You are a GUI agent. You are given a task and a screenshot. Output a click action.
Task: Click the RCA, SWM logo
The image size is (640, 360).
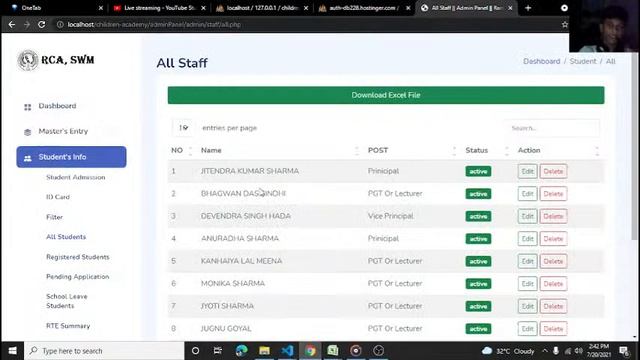pyautogui.click(x=56, y=60)
